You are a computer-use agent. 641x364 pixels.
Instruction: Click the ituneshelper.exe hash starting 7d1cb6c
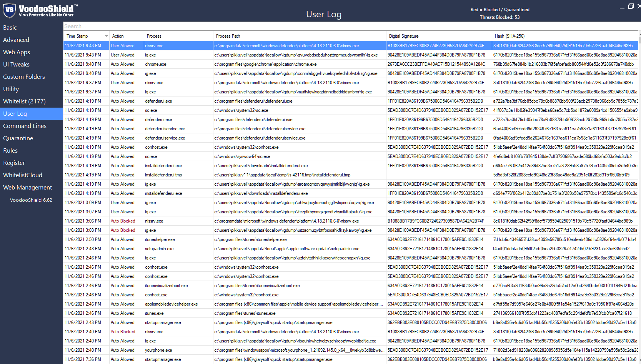pos(565,239)
